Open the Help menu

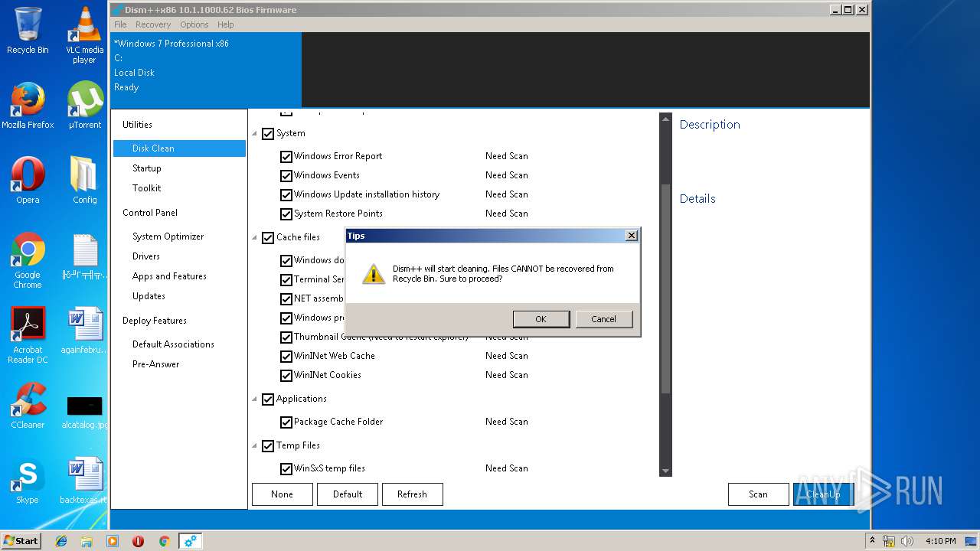point(226,24)
